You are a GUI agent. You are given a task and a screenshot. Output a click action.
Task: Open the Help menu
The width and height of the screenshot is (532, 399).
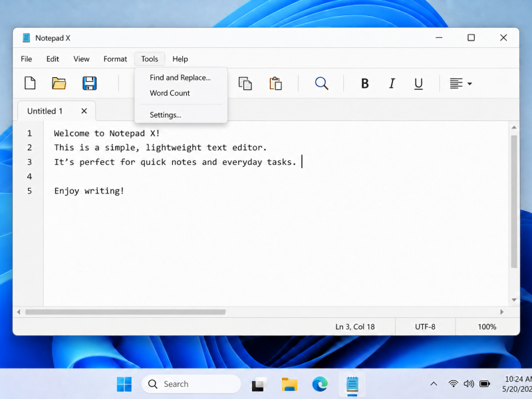click(180, 59)
